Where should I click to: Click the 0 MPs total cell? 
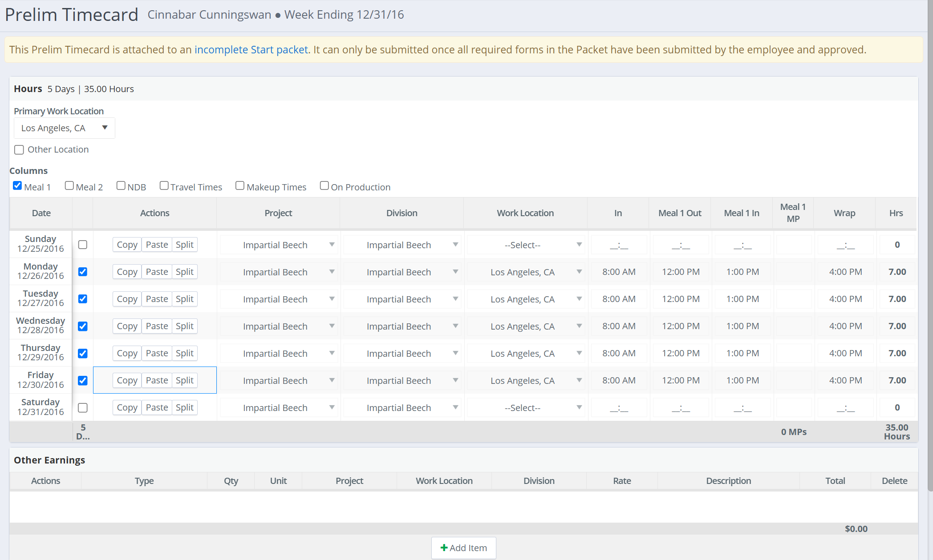(794, 432)
